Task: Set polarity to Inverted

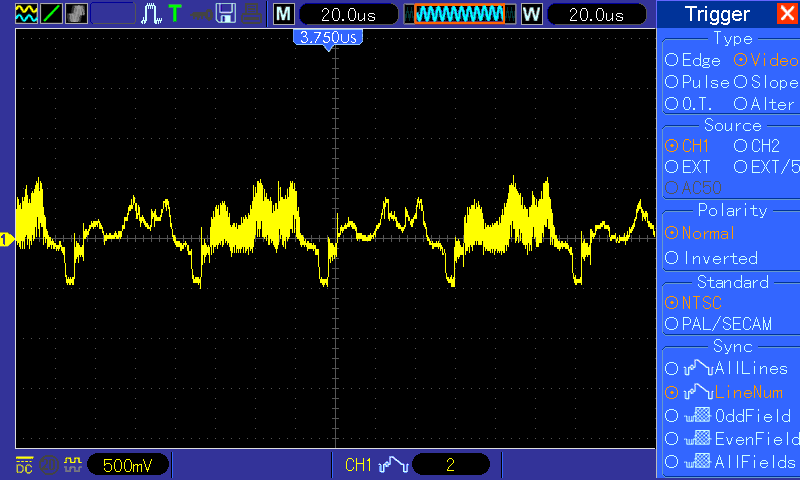Action: 711,258
